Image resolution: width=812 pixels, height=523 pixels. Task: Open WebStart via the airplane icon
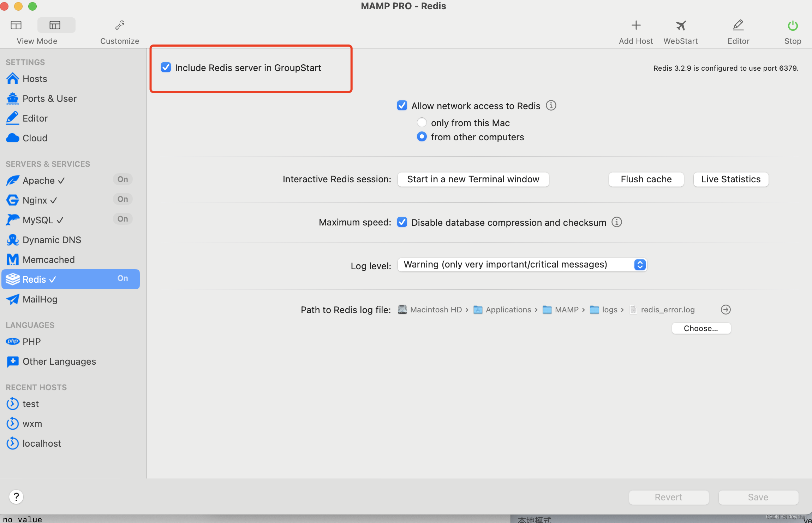coord(680,25)
